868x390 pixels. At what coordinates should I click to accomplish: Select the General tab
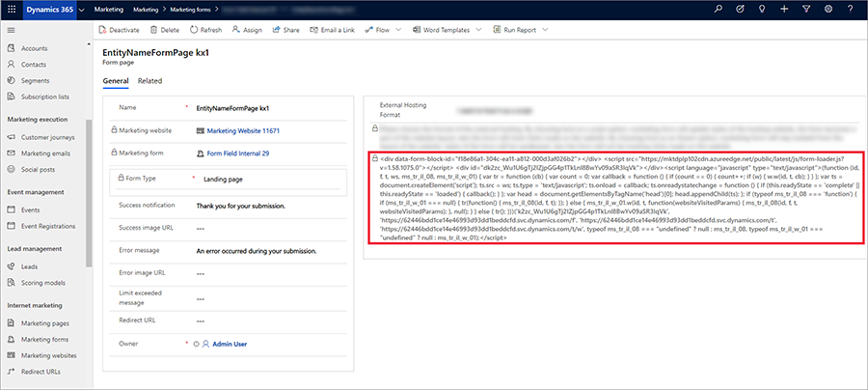tap(116, 81)
